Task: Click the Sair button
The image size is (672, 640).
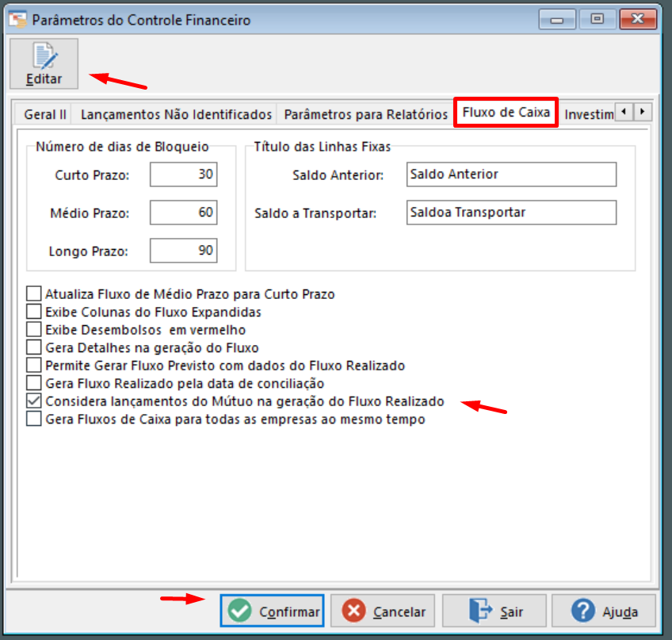Action: click(x=494, y=611)
